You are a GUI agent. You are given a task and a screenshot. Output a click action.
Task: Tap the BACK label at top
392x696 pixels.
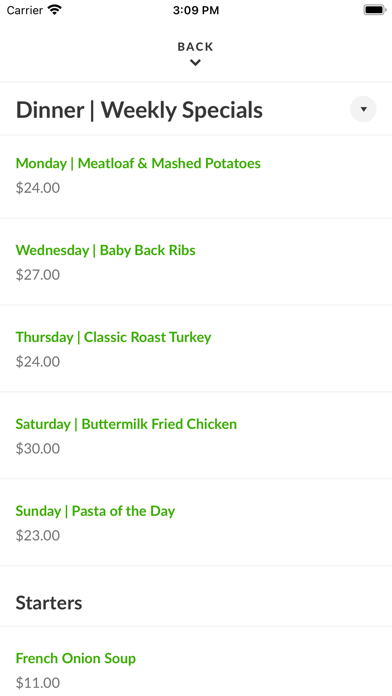pyautogui.click(x=195, y=47)
